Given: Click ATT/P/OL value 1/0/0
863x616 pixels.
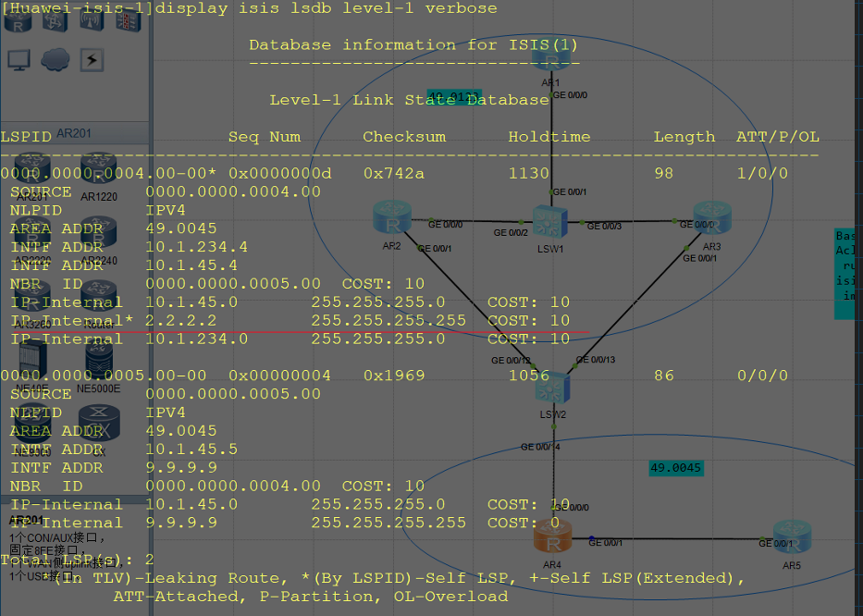Looking at the screenshot, I should point(762,174).
